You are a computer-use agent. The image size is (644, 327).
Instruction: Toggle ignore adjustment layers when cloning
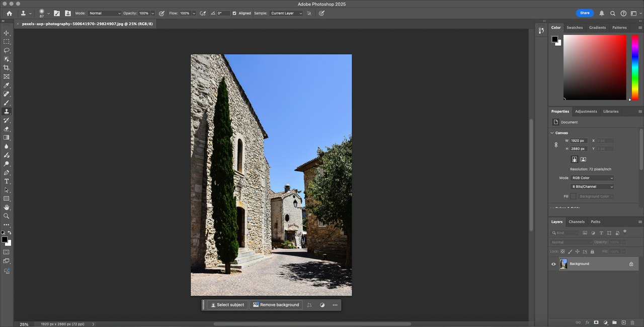tap(309, 13)
